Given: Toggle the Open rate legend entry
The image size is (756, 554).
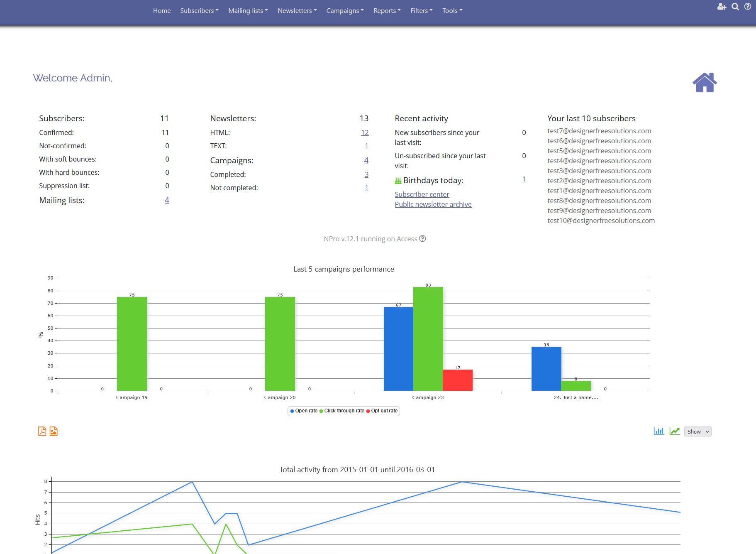Looking at the screenshot, I should [304, 411].
